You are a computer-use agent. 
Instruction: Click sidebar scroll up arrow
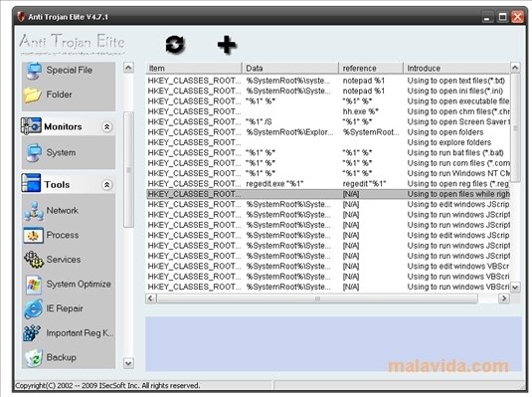coord(128,68)
